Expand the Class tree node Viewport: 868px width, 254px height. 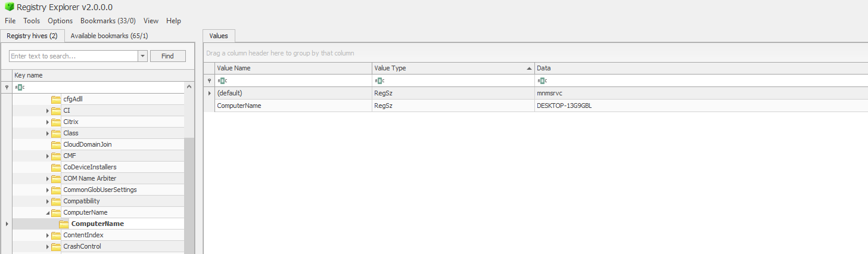[48, 133]
